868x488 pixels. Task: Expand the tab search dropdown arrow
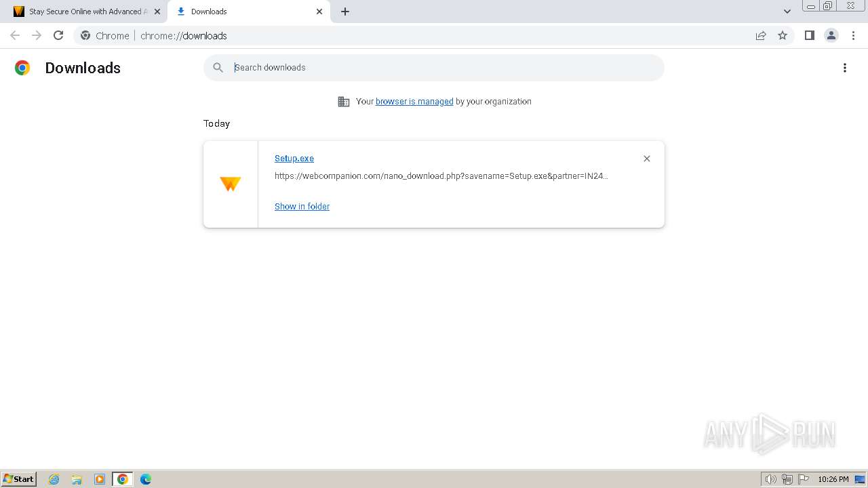[x=787, y=12]
